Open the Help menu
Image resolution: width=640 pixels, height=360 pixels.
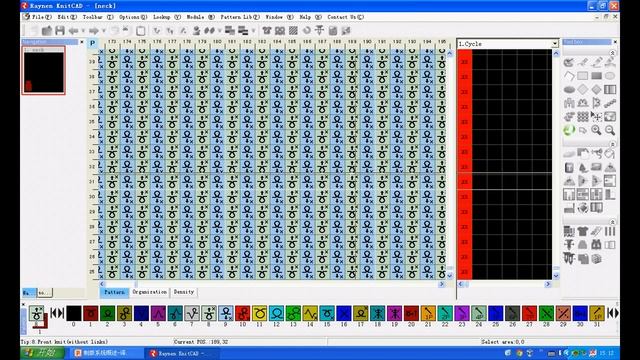click(x=310, y=17)
